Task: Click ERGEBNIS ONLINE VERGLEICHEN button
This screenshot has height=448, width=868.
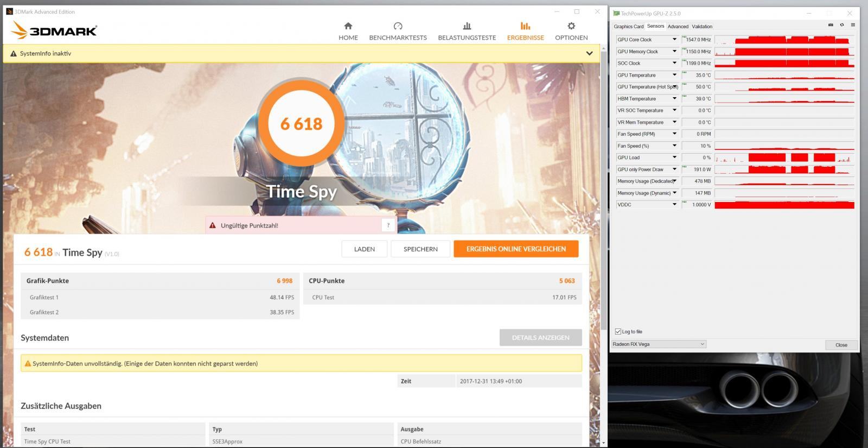Action: click(516, 249)
